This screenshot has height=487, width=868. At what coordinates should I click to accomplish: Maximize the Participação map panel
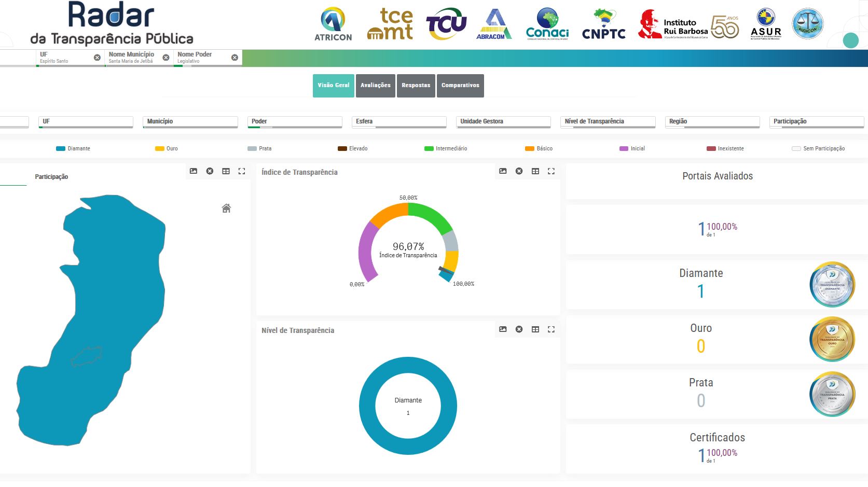pyautogui.click(x=242, y=171)
